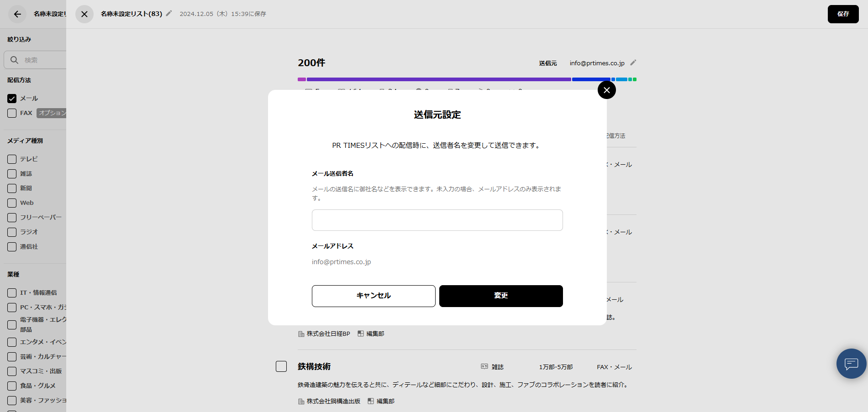The width and height of the screenshot is (868, 412).
Task: Click the キャンセル button
Action: 374,296
